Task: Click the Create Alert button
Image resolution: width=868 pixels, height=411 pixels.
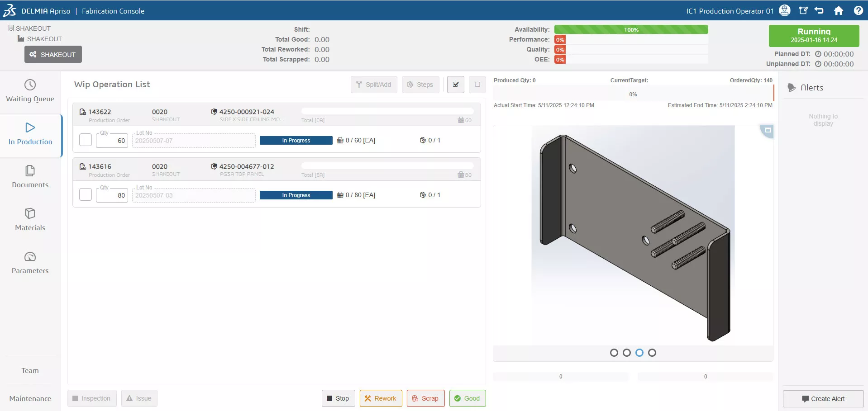Action: [823, 399]
